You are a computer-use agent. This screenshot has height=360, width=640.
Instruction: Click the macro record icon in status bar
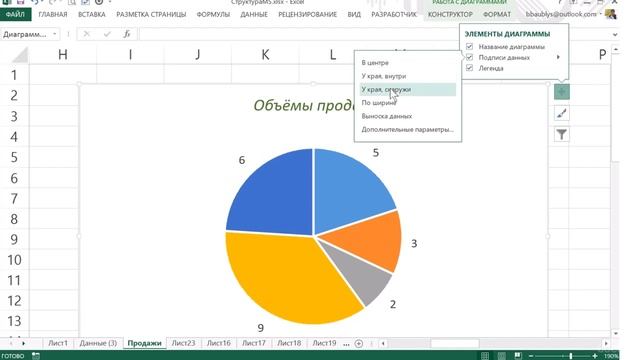coord(36,356)
